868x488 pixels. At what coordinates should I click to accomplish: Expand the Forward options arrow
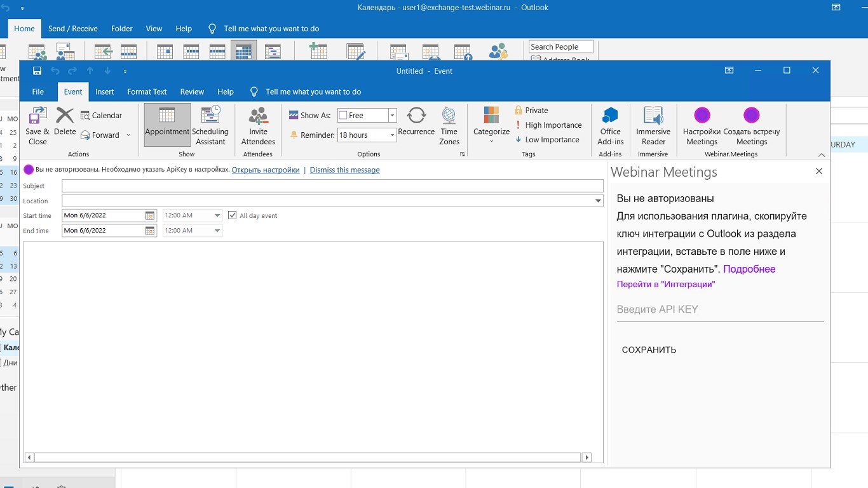coord(128,135)
